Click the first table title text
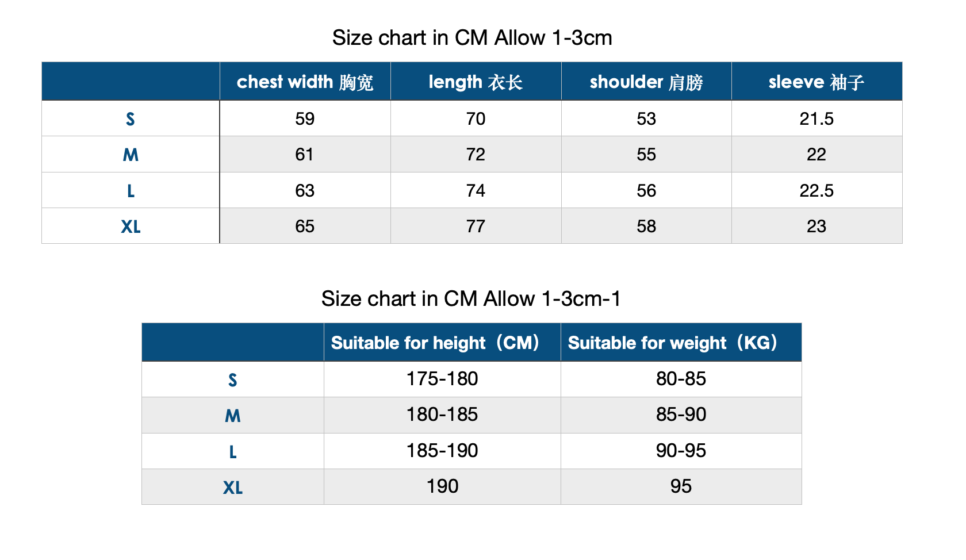 pyautogui.click(x=472, y=38)
